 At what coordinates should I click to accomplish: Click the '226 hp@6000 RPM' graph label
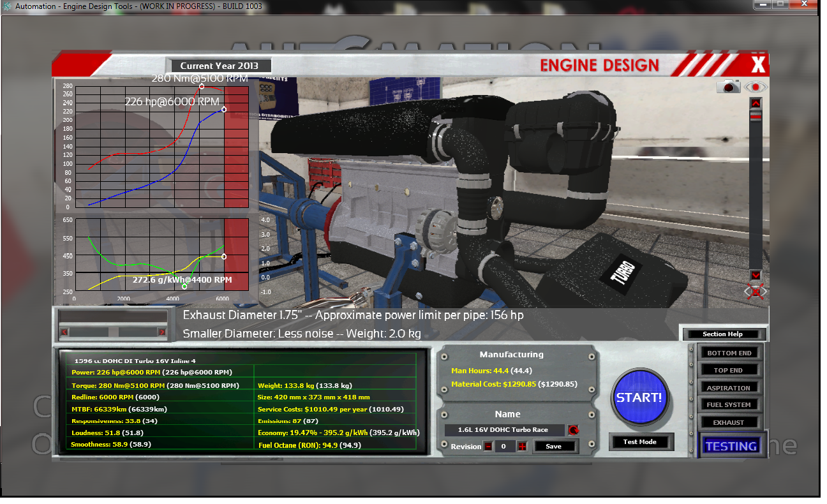[172, 101]
